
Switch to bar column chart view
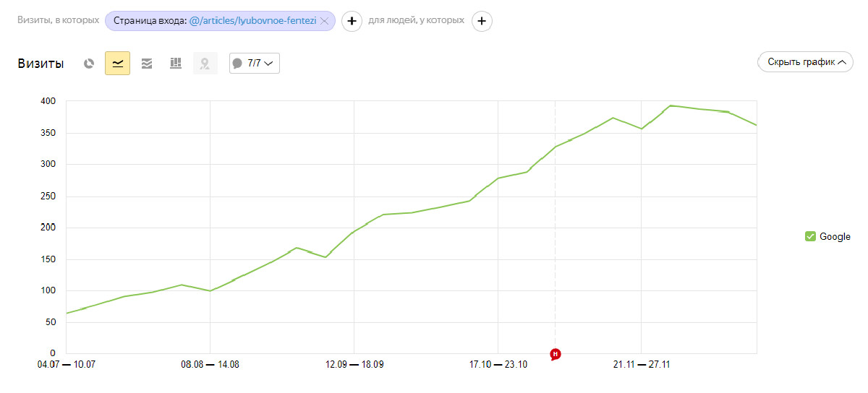point(175,64)
